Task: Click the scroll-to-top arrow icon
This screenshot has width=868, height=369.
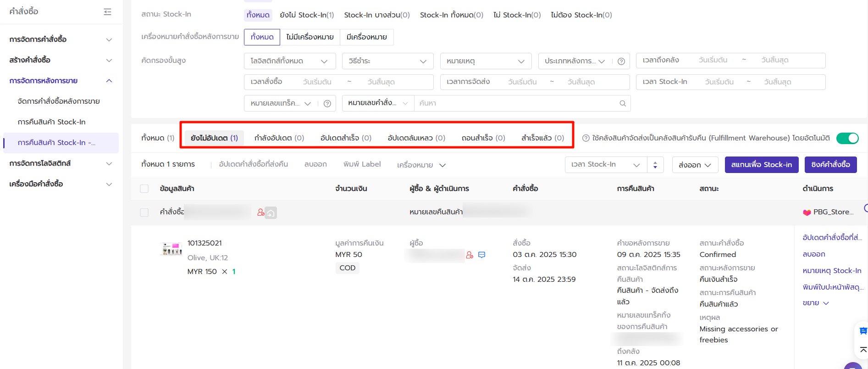Action: point(863,350)
